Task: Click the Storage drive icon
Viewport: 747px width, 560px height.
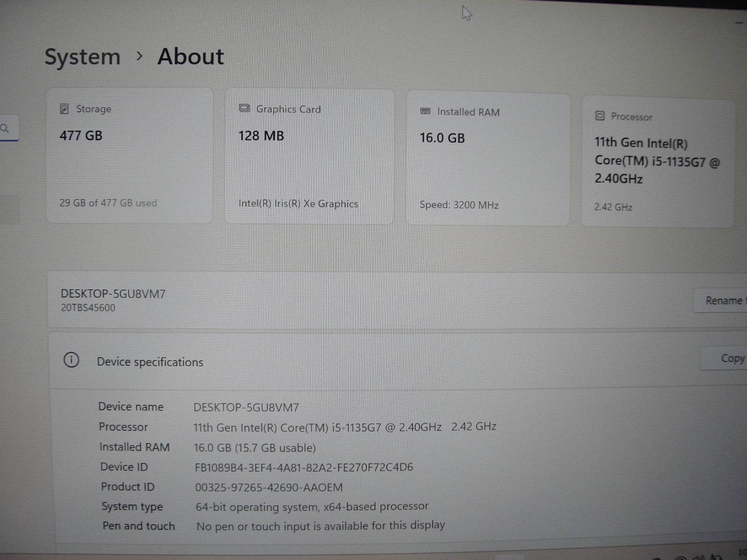Action: click(x=64, y=109)
